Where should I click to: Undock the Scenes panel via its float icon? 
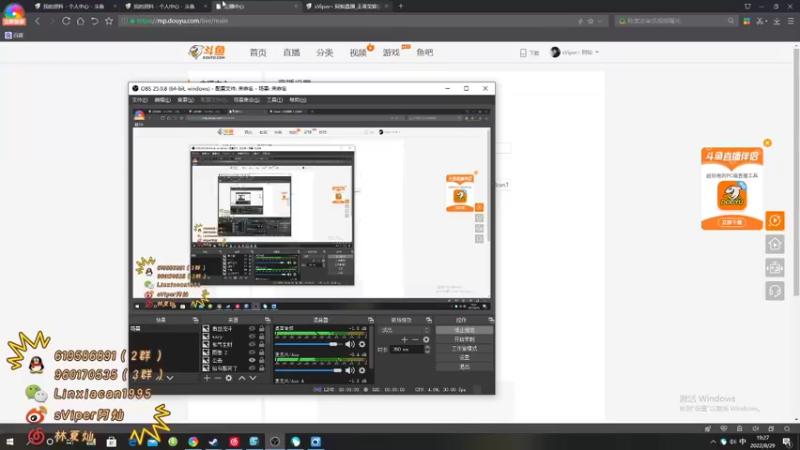point(195,320)
